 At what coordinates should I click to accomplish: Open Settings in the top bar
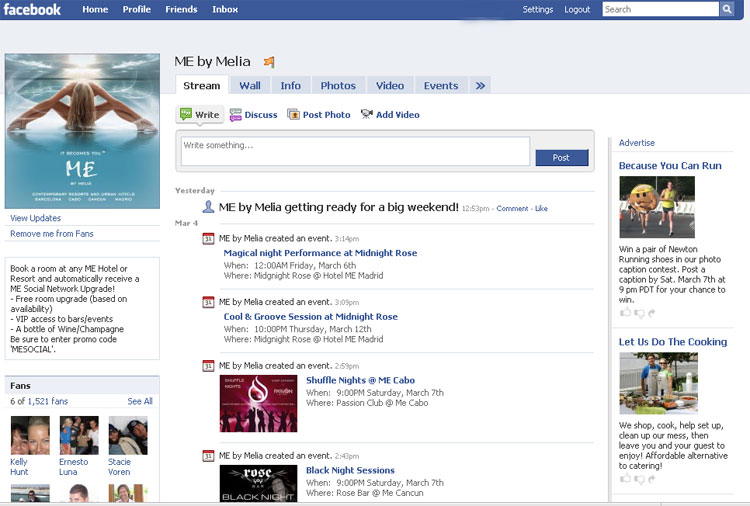click(x=538, y=9)
